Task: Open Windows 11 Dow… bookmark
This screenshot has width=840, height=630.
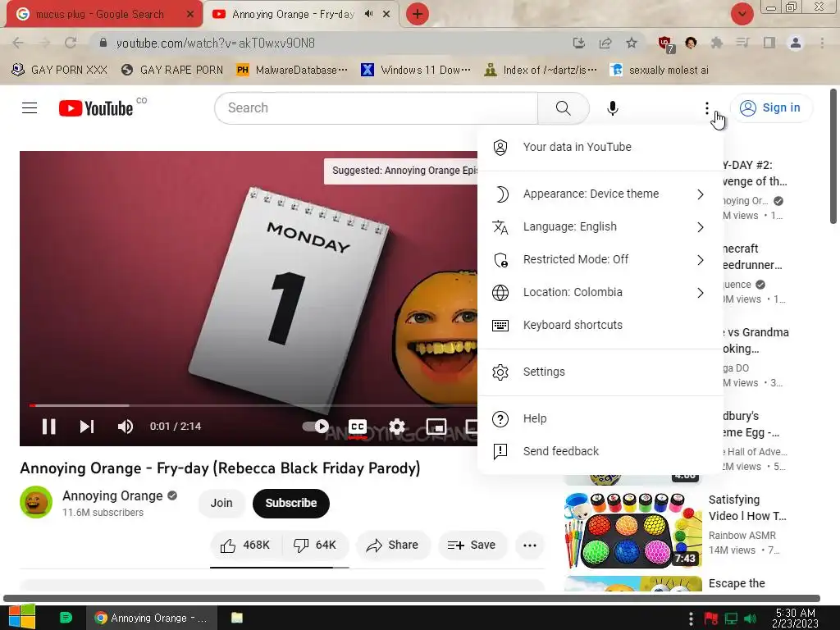Action: pos(416,71)
